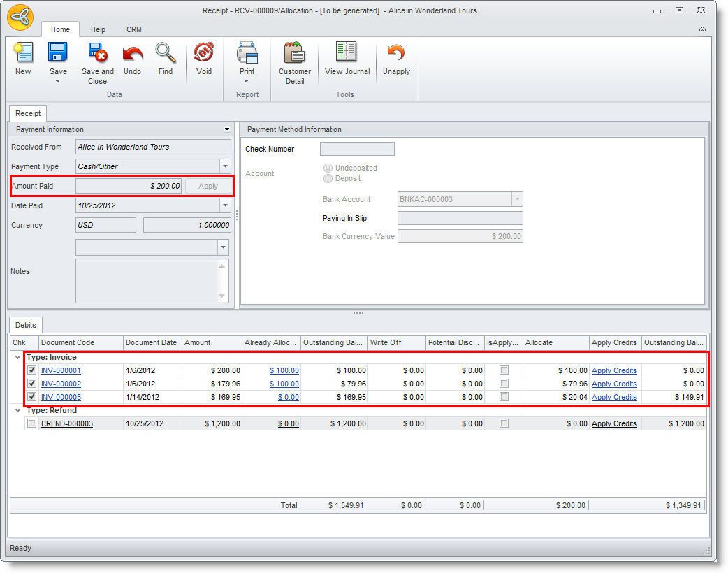Click the Save disk icon
The width and height of the screenshot is (728, 573).
(58, 54)
